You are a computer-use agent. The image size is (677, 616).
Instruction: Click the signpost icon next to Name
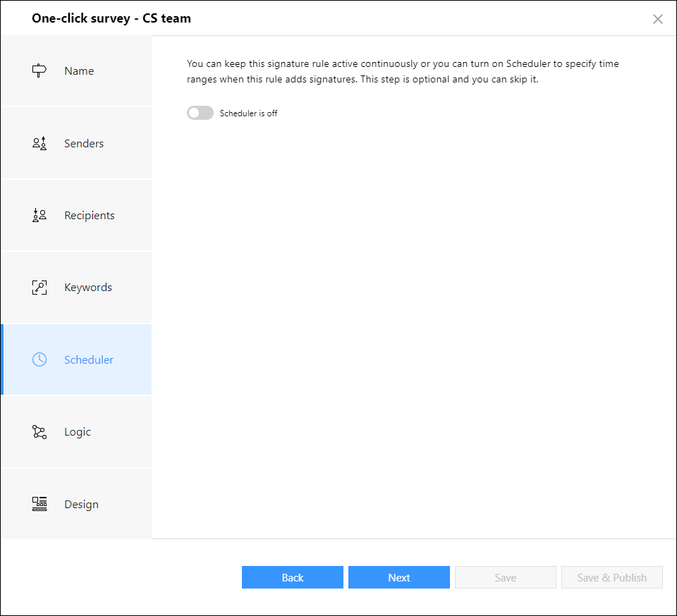point(39,70)
